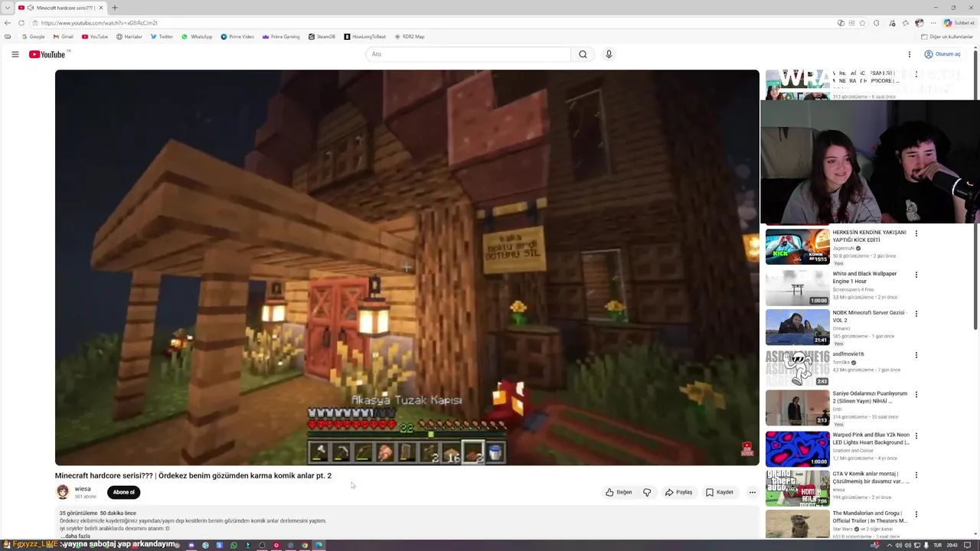Open options for White and Black Wallpaper video
Screen dimensions: 980x551
tap(916, 275)
